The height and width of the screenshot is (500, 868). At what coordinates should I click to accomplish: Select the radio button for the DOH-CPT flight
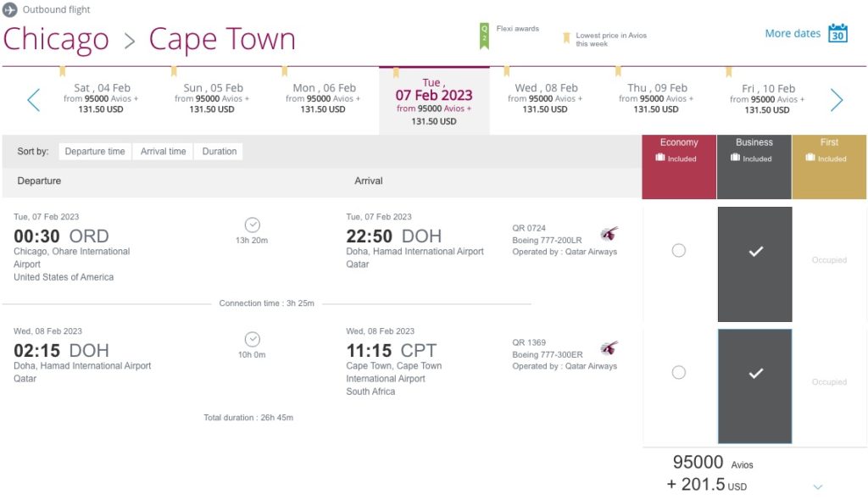678,372
